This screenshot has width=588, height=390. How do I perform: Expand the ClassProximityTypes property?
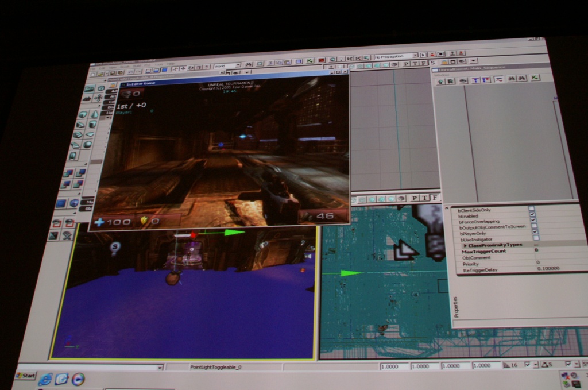click(465, 245)
